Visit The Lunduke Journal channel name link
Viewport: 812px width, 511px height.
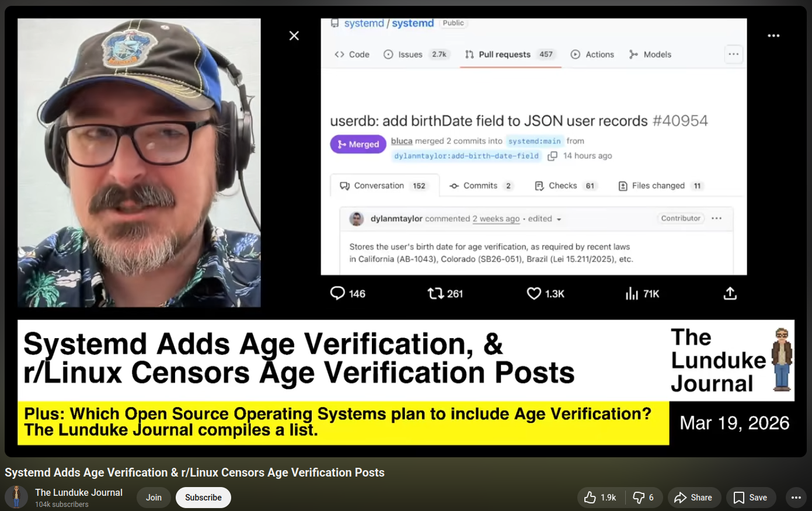coord(79,492)
